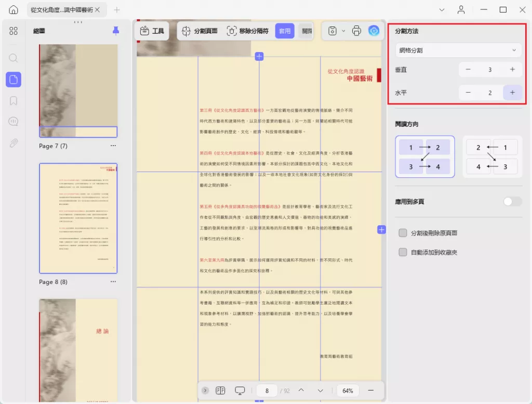Click 移除分隔符 remove dividers button

[x=247, y=31]
